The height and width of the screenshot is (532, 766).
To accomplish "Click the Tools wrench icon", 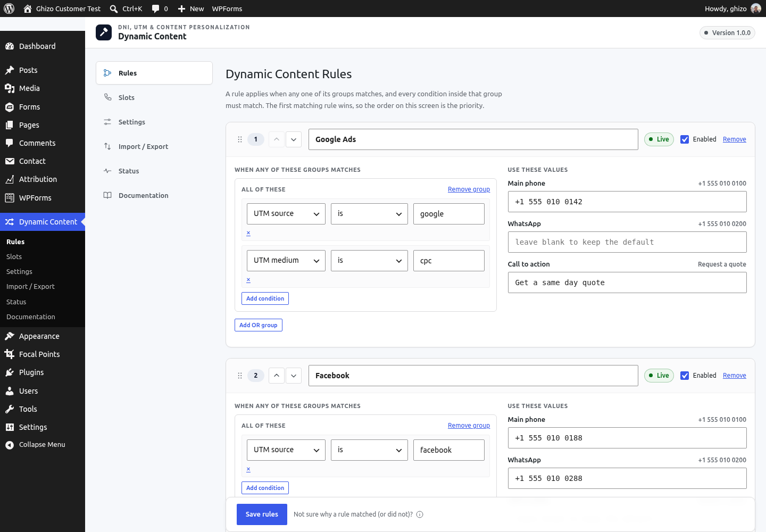I will pyautogui.click(x=10, y=409).
